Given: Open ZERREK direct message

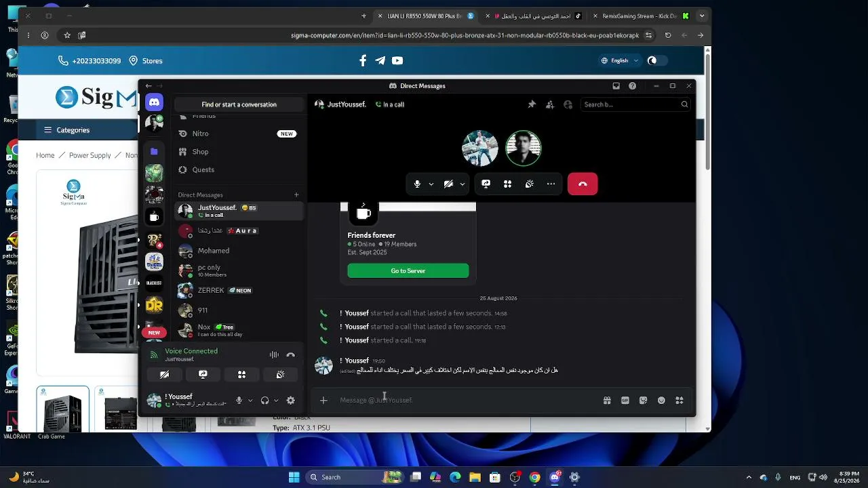Looking at the screenshot, I should (x=237, y=290).
